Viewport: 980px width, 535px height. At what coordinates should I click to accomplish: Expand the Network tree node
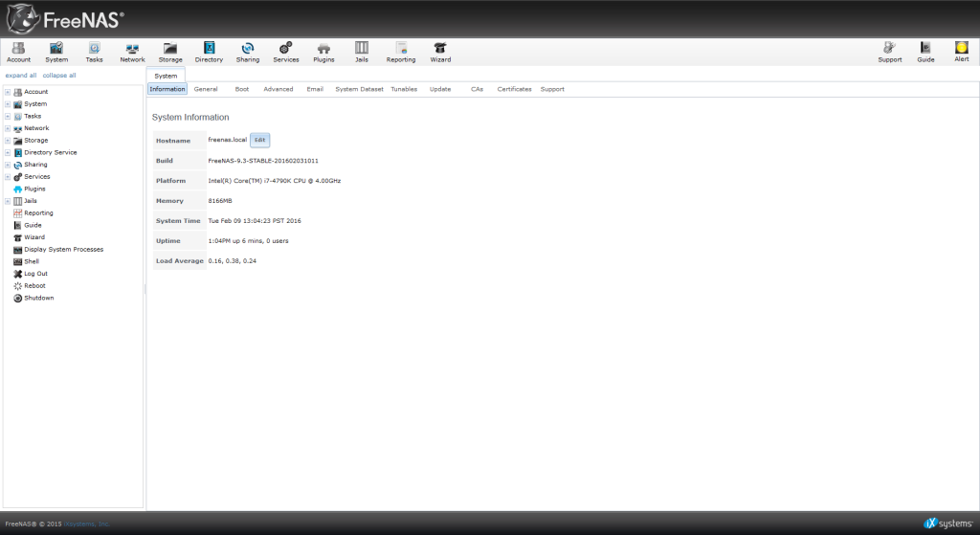pos(8,128)
